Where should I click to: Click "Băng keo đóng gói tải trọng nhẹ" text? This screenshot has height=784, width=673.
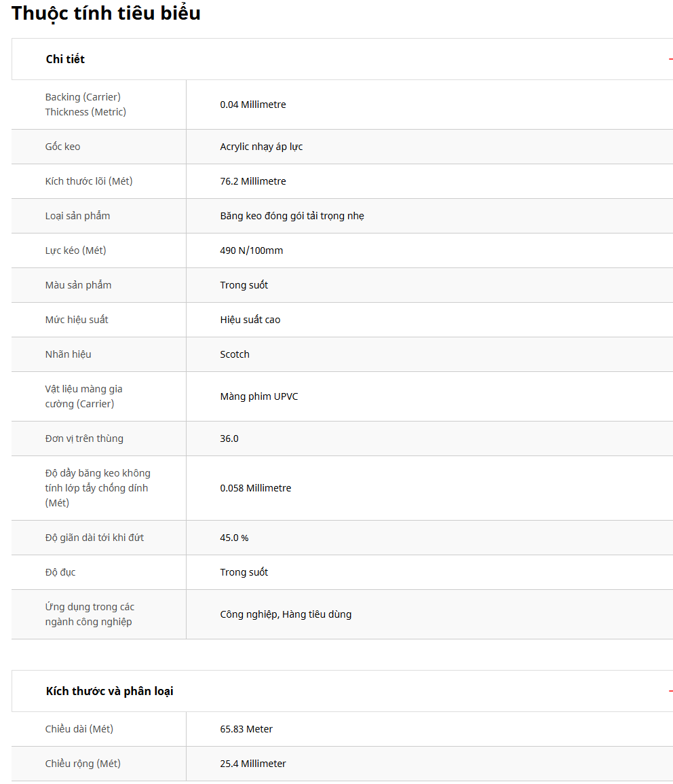pos(292,216)
